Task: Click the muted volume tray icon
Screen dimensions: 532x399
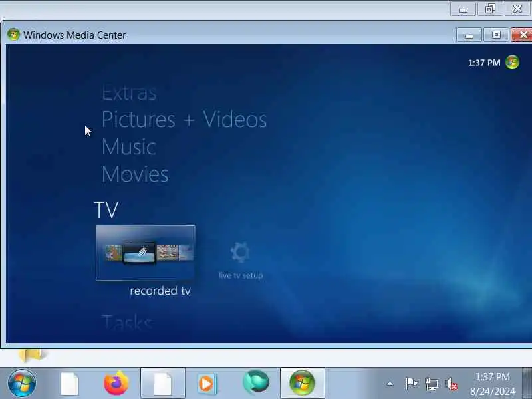Action: click(452, 384)
